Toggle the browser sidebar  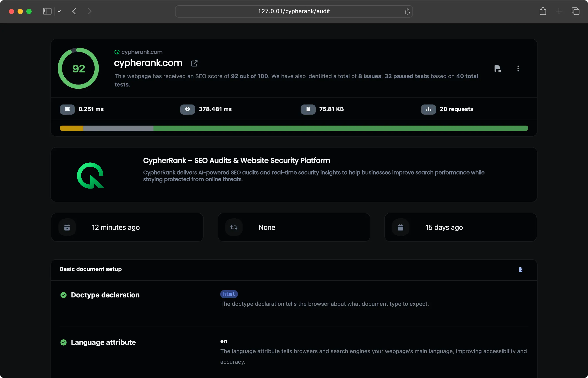(x=47, y=11)
